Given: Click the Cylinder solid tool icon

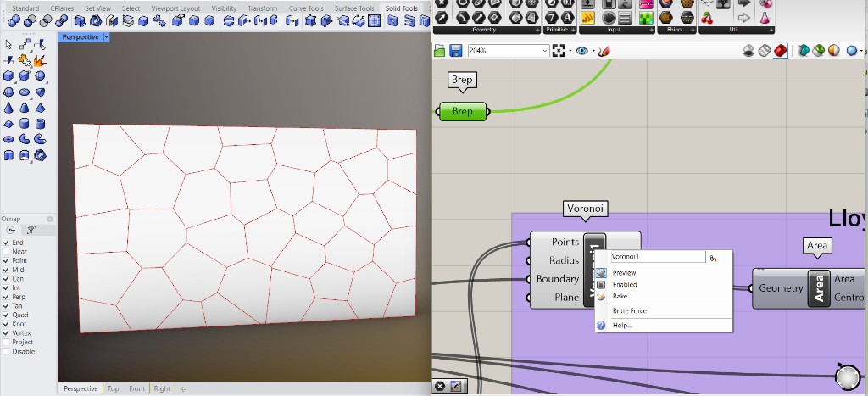Looking at the screenshot, I should click(x=25, y=123).
